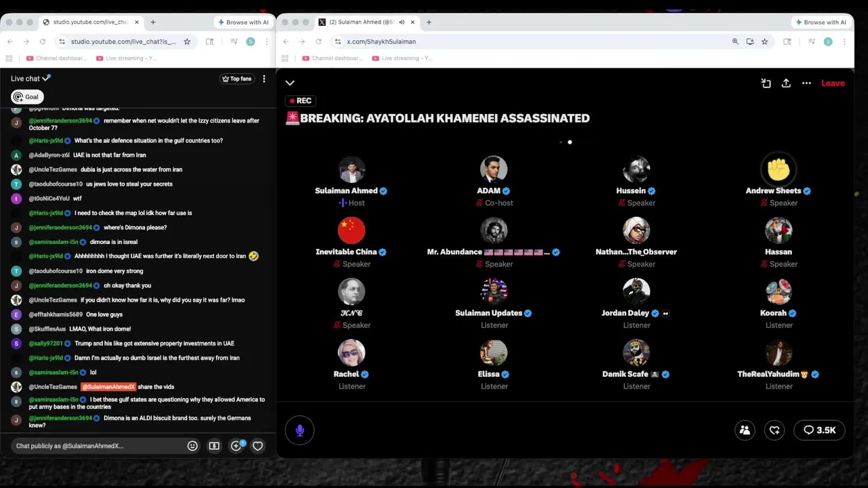
Task: Open Rachel listener avatar
Action: (351, 352)
